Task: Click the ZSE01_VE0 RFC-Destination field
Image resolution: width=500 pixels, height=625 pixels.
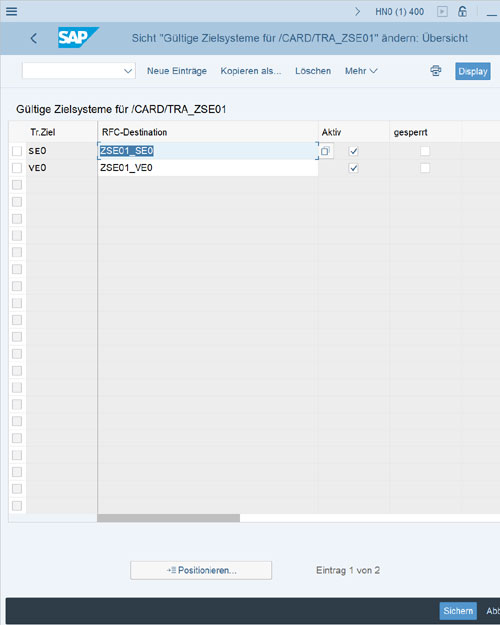Action: (x=208, y=168)
